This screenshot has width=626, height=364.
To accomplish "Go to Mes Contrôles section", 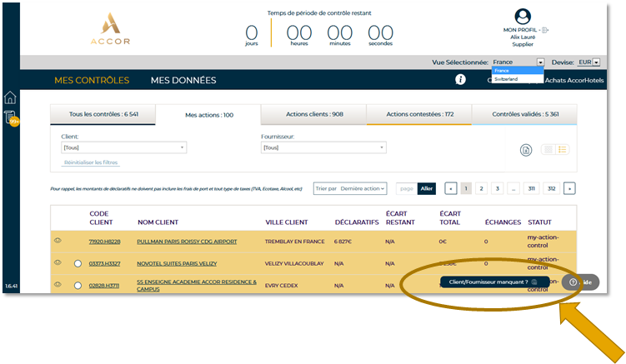I will [92, 80].
